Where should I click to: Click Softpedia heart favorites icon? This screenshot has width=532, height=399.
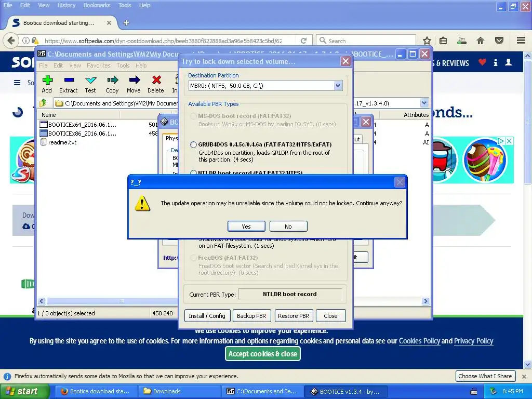(482, 62)
